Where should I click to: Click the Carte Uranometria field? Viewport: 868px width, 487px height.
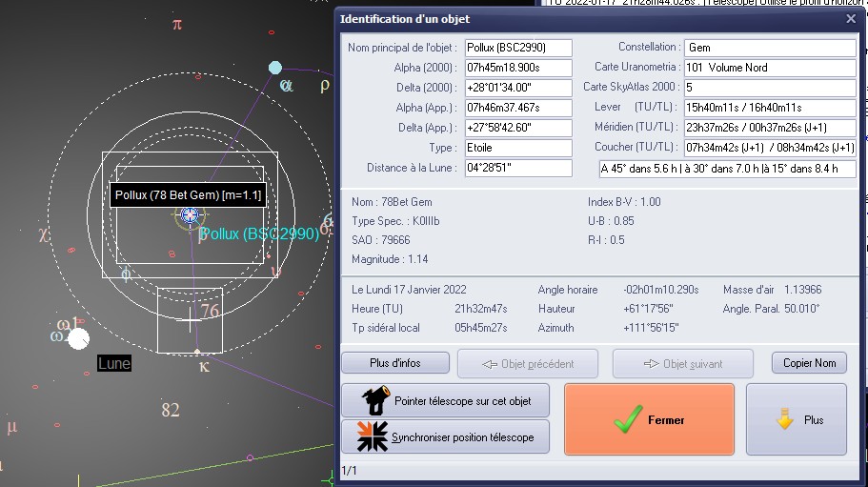pos(771,68)
